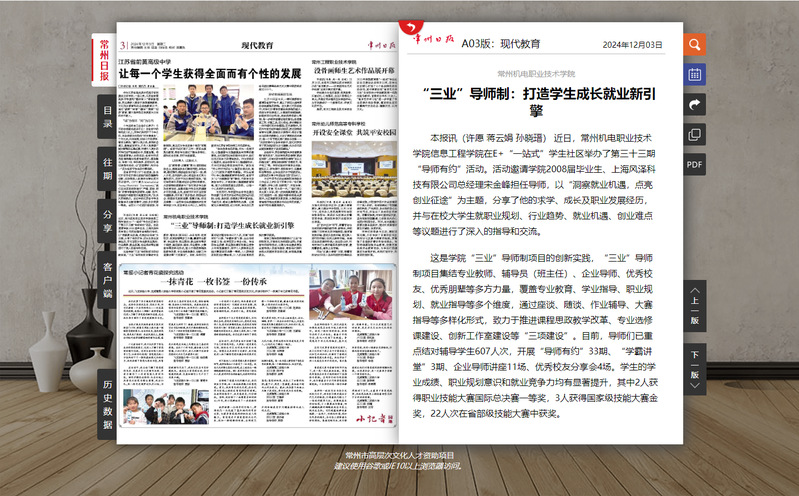This screenshot has height=496, width=799.
Task: Open the 分享 share tab
Action: pos(107,217)
